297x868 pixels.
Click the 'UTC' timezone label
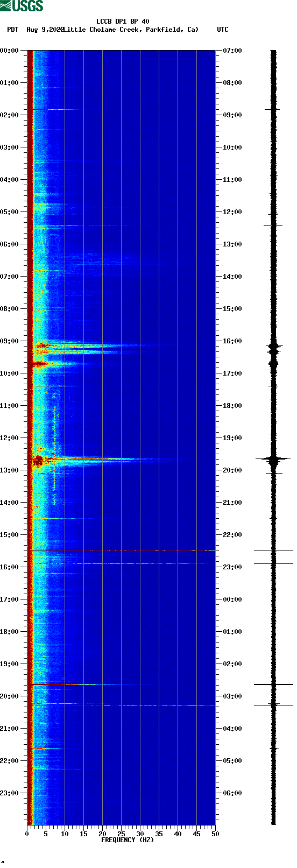coord(222,30)
